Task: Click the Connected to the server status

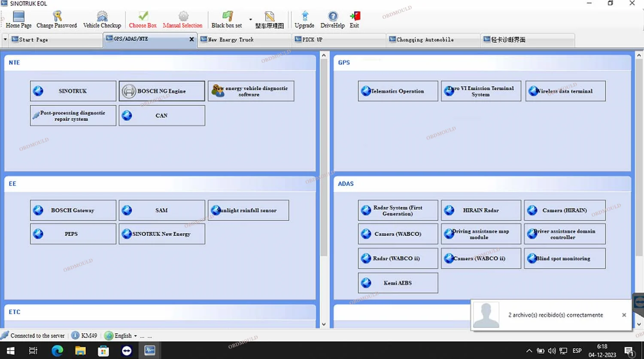Action: point(33,335)
